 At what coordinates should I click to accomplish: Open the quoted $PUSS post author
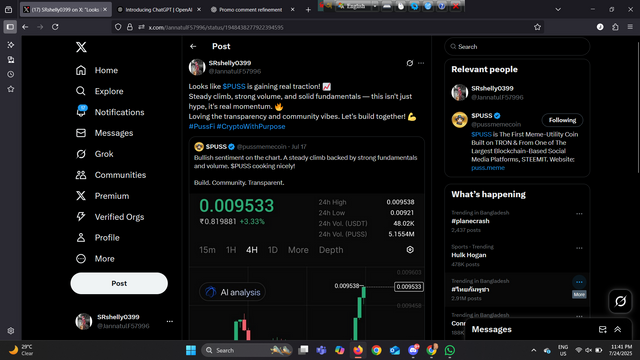coord(216,147)
